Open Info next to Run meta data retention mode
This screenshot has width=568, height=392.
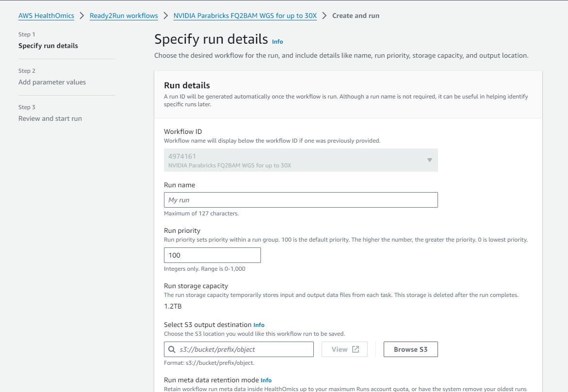266,380
